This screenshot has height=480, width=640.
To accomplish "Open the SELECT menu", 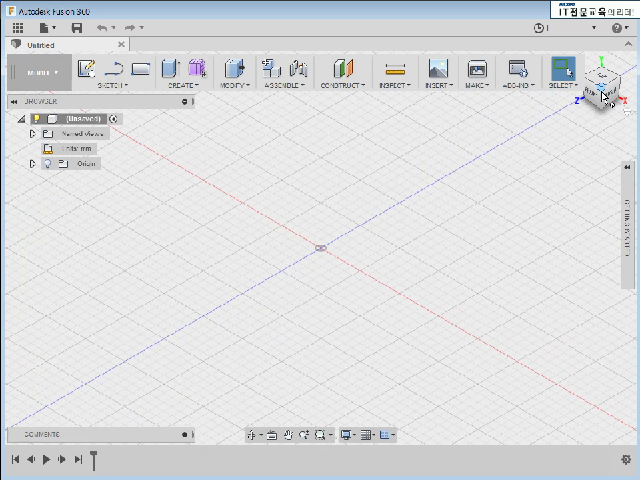I will pyautogui.click(x=563, y=85).
